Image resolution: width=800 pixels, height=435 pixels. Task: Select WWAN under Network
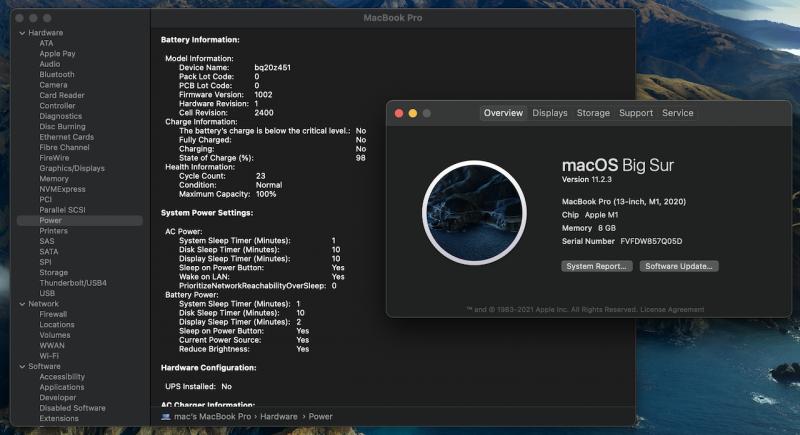click(52, 346)
